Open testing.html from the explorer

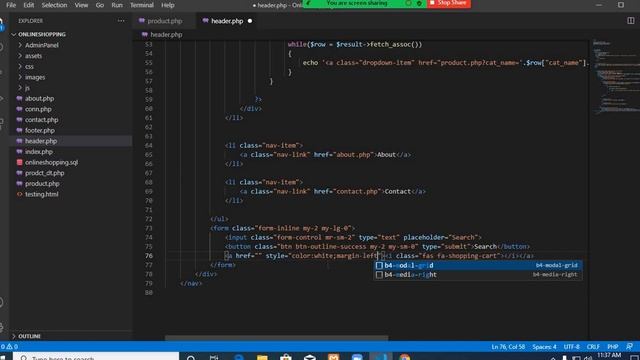pos(42,194)
